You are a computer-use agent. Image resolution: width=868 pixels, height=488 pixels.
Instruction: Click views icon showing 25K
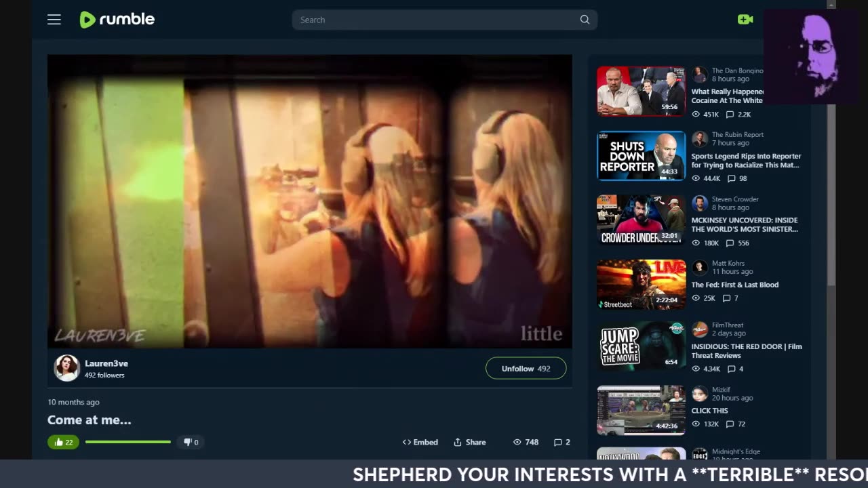click(696, 298)
